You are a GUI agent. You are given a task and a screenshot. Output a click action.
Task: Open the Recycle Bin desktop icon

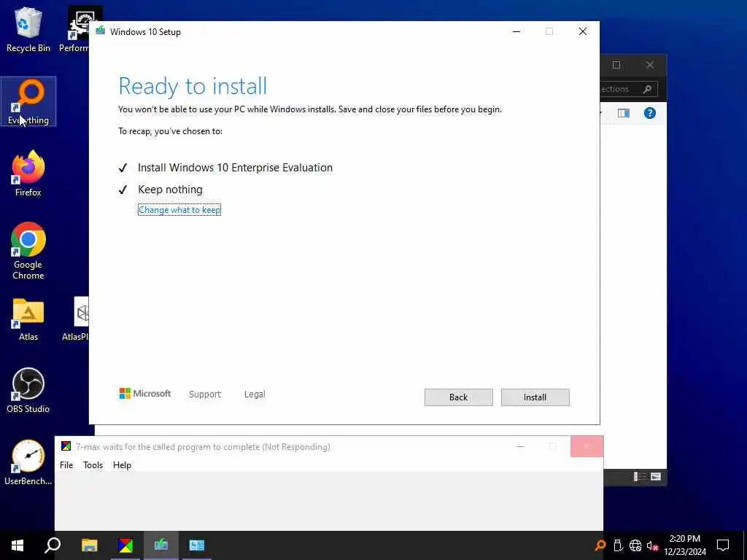click(x=28, y=29)
